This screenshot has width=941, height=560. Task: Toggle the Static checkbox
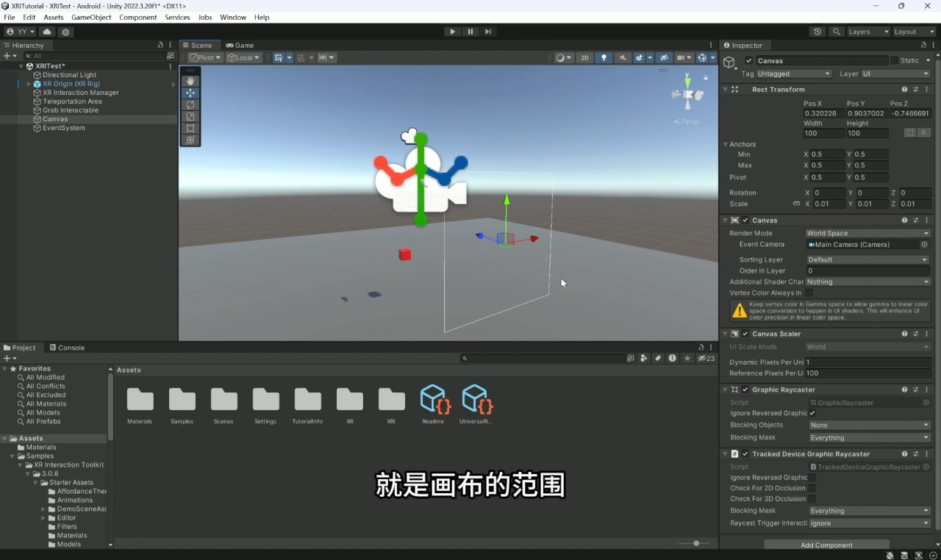895,61
